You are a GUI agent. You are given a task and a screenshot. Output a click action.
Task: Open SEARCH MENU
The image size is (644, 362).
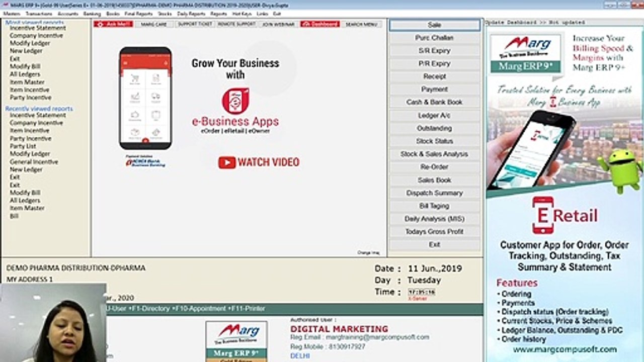tap(362, 24)
